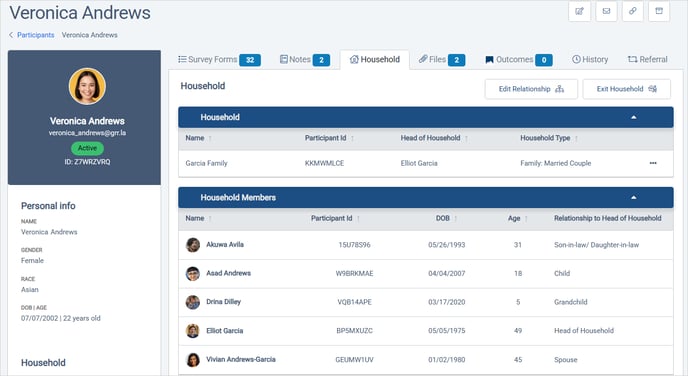Click the email veronica_andrews@grr.la
688x376 pixels.
coord(87,133)
